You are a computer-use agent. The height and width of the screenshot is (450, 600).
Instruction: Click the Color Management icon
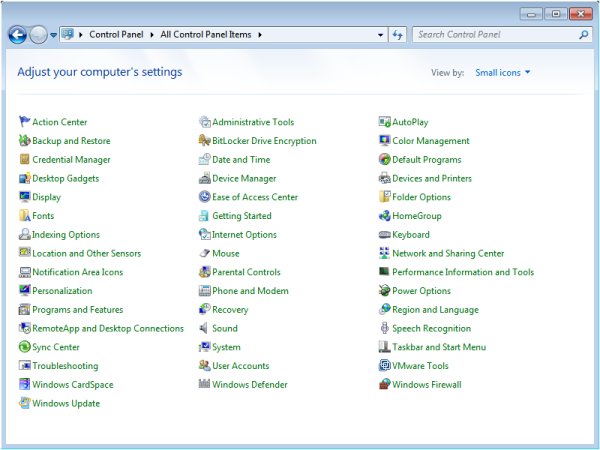[x=385, y=140]
